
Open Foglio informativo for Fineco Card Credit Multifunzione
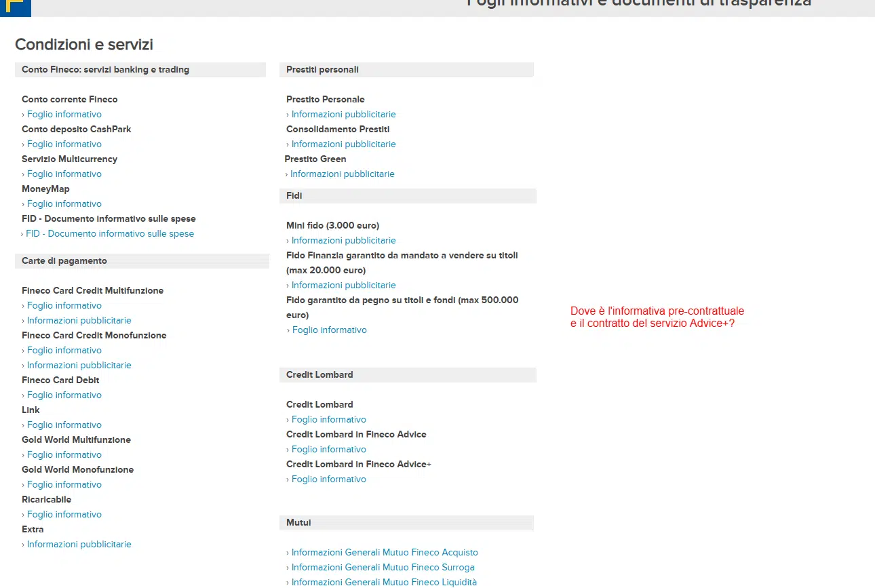click(64, 306)
